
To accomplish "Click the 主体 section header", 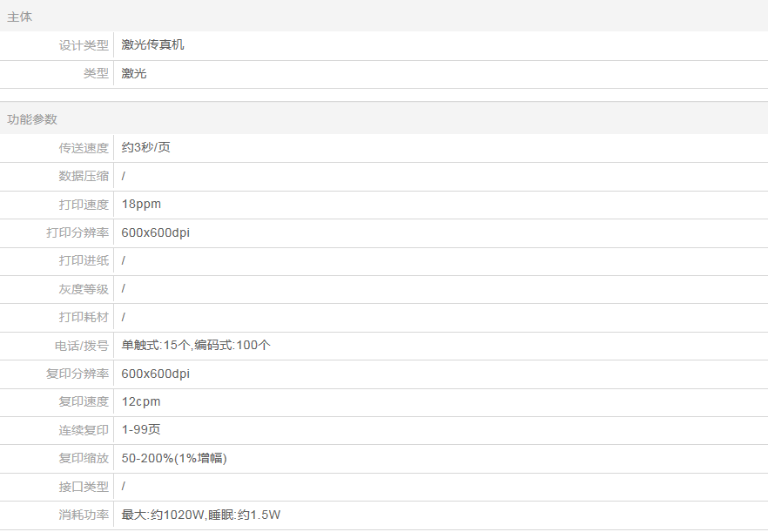I will (x=20, y=17).
